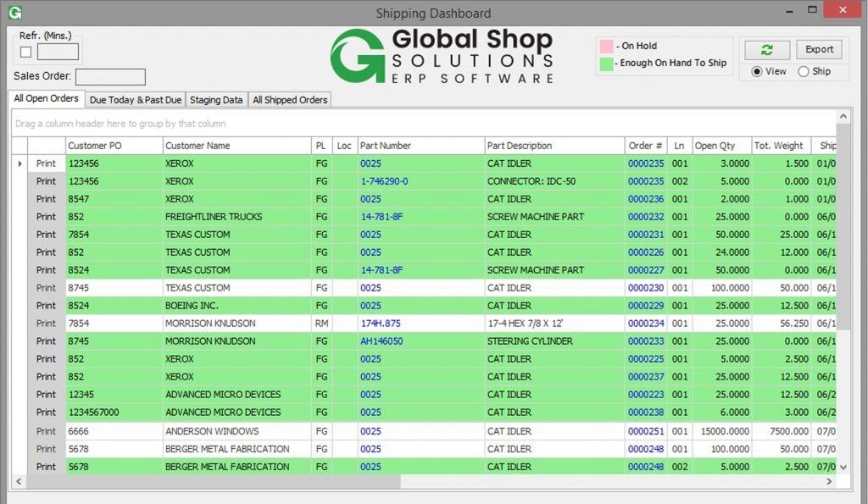Switch to All Shipped Orders tab
The image size is (868, 504).
coord(290,100)
